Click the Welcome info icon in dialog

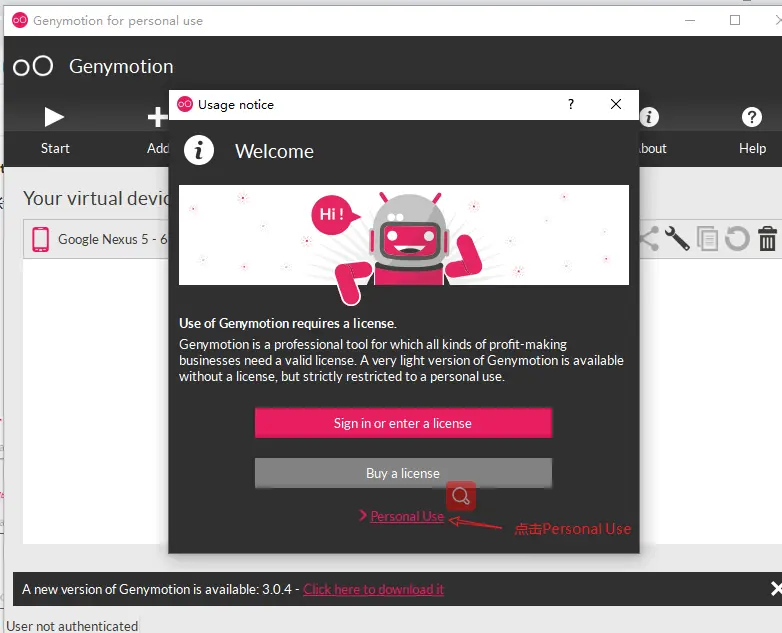point(198,150)
